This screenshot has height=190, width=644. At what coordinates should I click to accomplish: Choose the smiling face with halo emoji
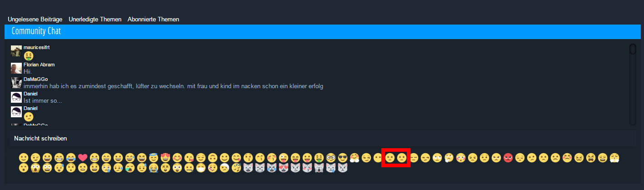click(x=153, y=158)
